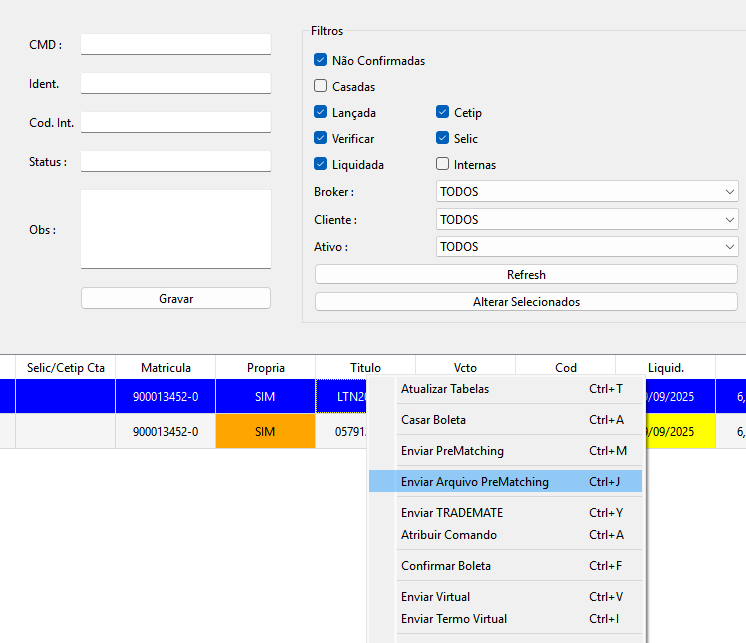
Task: Click the Matricula column header
Action: 165,368
